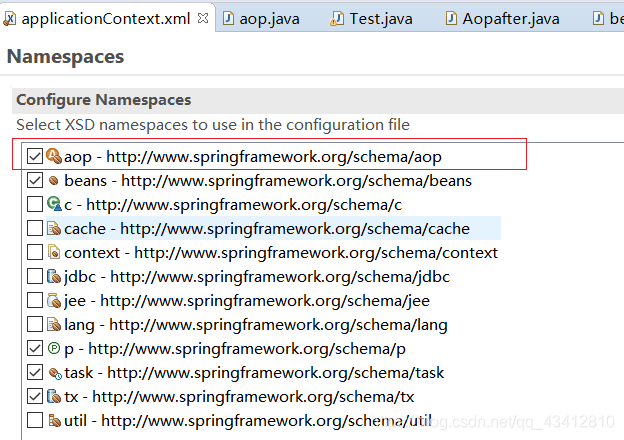Uncheck the tx namespace checkbox
624x440 pixels.
click(x=35, y=396)
